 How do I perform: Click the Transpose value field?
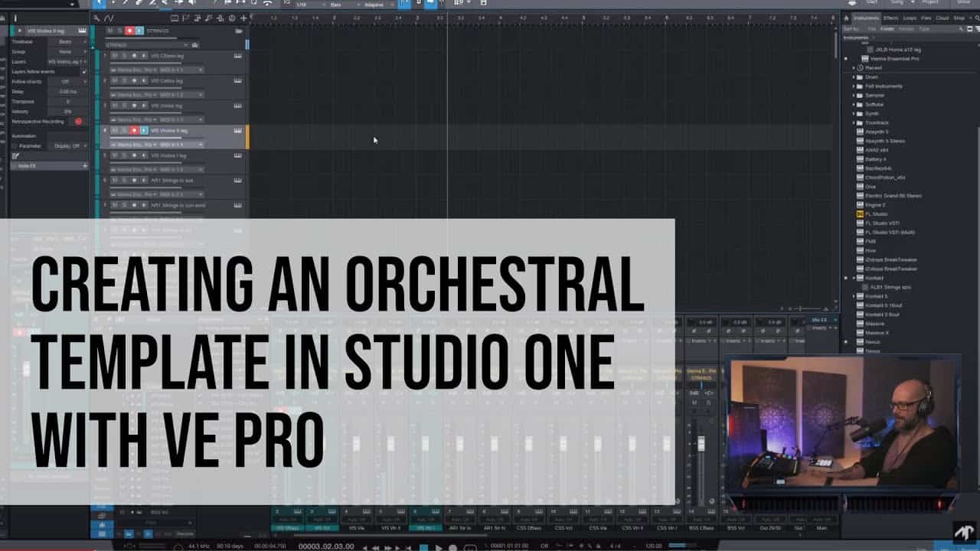click(x=67, y=101)
